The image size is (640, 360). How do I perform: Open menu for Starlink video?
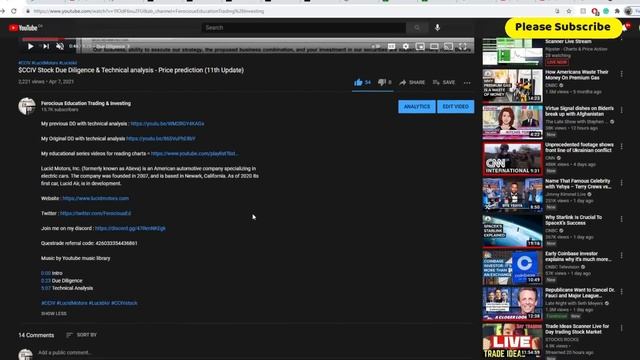click(622, 219)
